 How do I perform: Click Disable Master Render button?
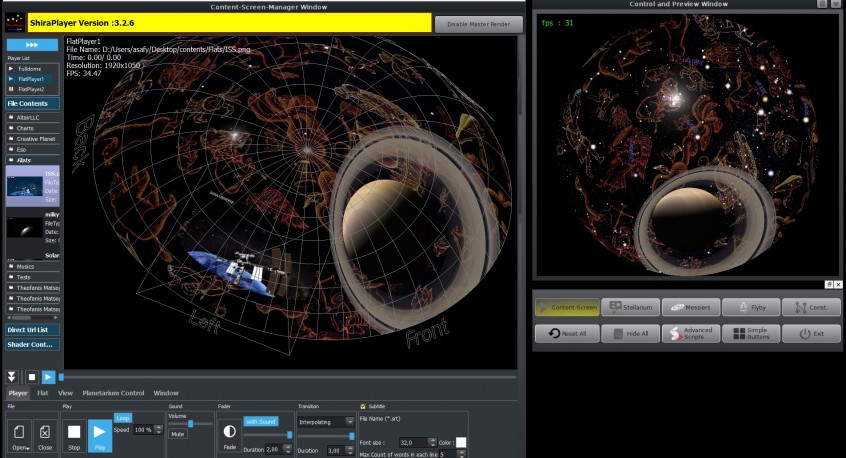point(479,24)
